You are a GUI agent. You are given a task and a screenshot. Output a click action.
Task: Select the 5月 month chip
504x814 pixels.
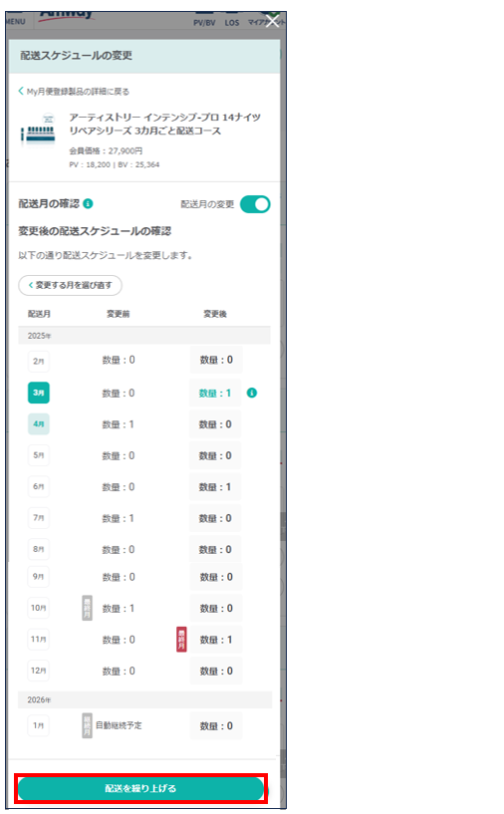(x=39, y=455)
